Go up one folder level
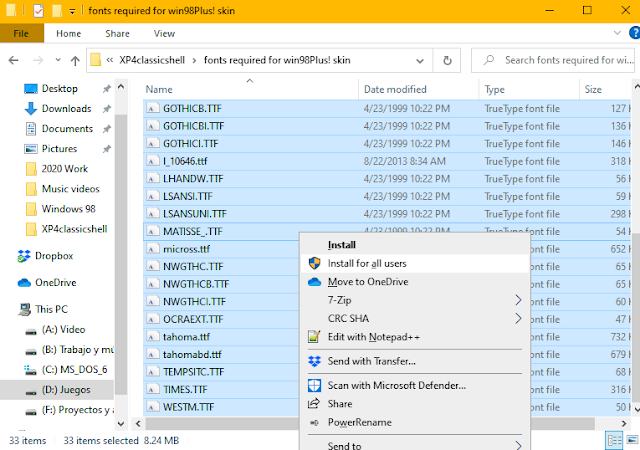 75,61
